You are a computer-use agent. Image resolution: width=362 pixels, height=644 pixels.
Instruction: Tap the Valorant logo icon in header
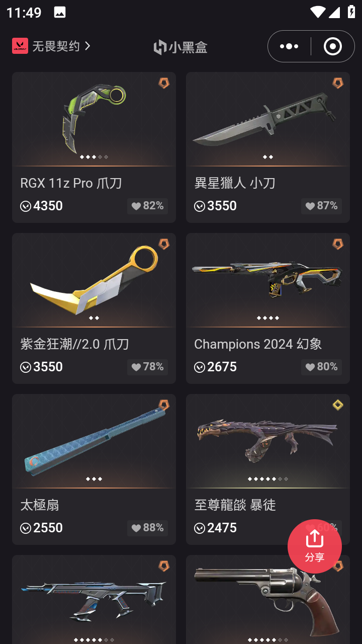20,46
